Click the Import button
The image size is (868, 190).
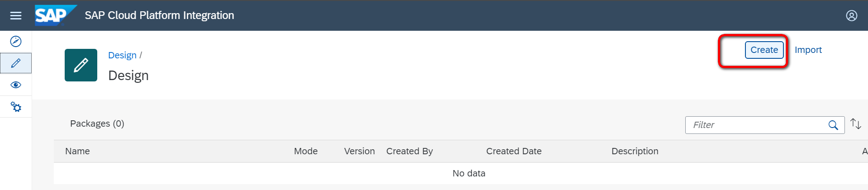pos(808,50)
